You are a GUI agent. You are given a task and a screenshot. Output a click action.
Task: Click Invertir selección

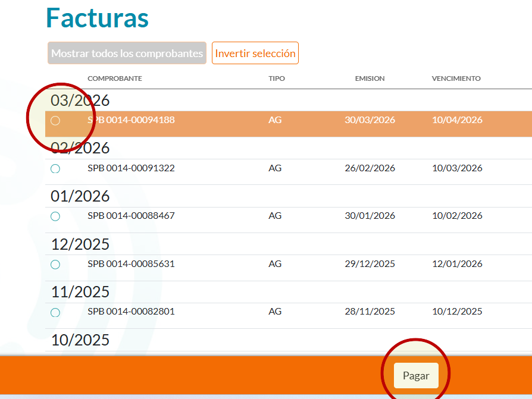[255, 53]
